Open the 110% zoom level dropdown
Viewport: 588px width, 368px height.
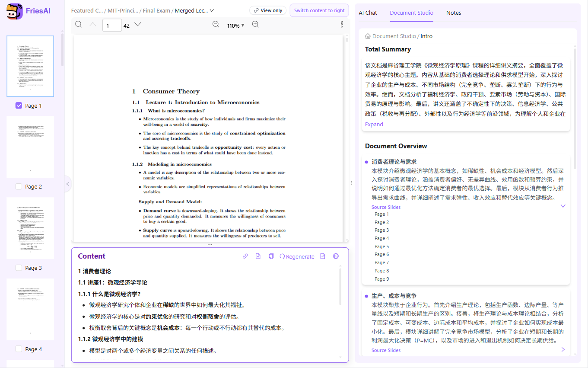[236, 26]
